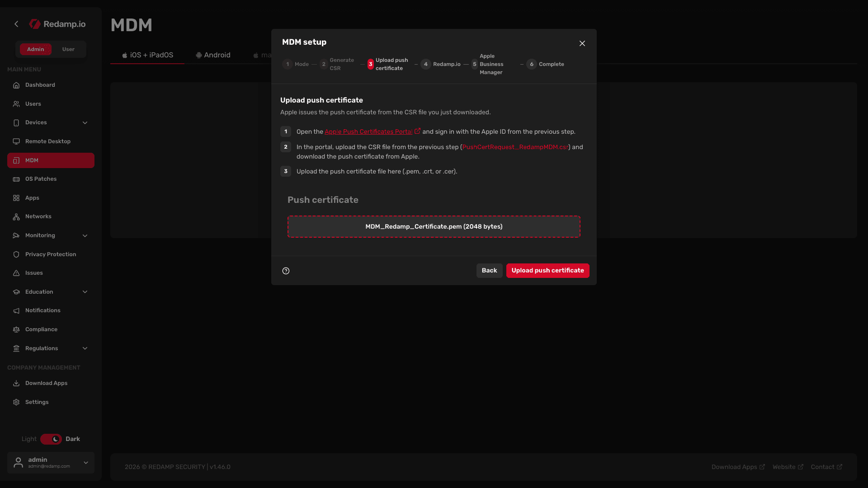
Task: Open Notifications megaphone icon
Action: (x=16, y=310)
